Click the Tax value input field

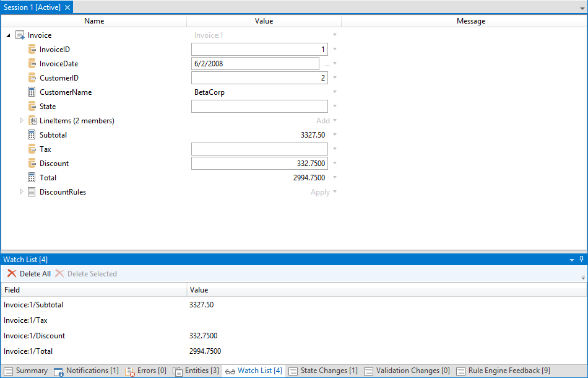click(259, 149)
